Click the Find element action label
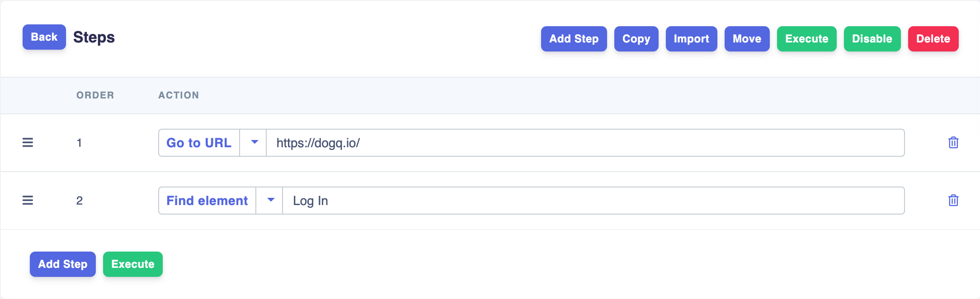Screen dimensions: 980x299 click(207, 201)
